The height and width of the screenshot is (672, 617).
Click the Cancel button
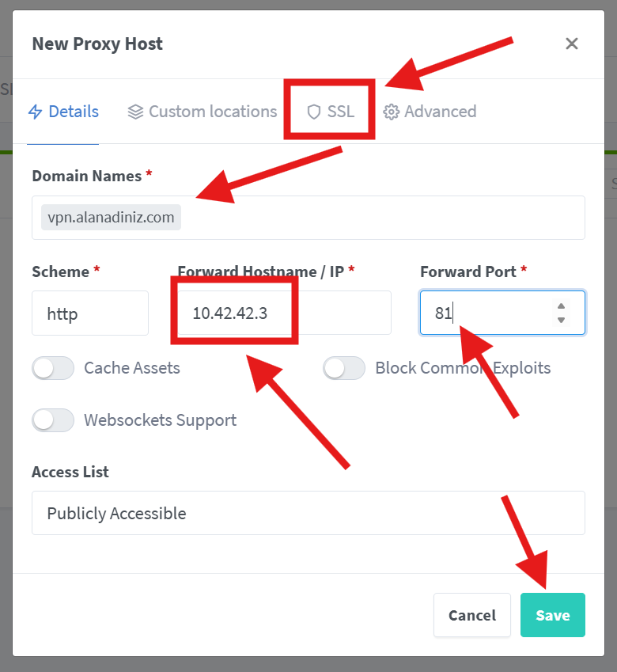(x=472, y=615)
